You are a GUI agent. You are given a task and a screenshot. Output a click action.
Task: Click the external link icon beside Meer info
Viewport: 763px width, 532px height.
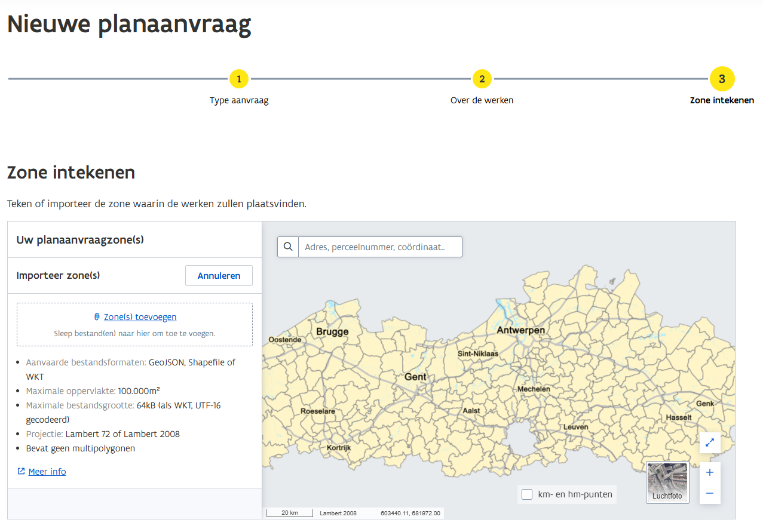22,472
